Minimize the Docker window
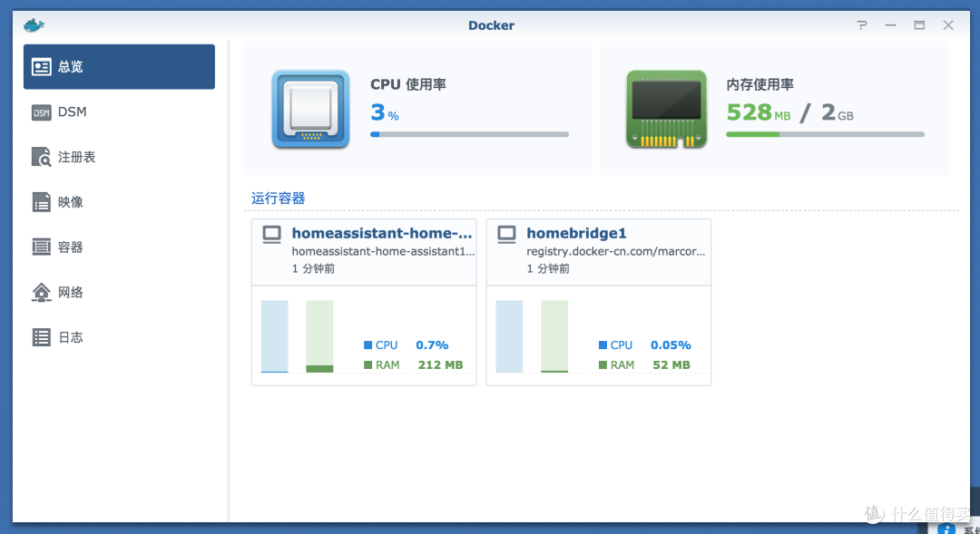 [891, 25]
